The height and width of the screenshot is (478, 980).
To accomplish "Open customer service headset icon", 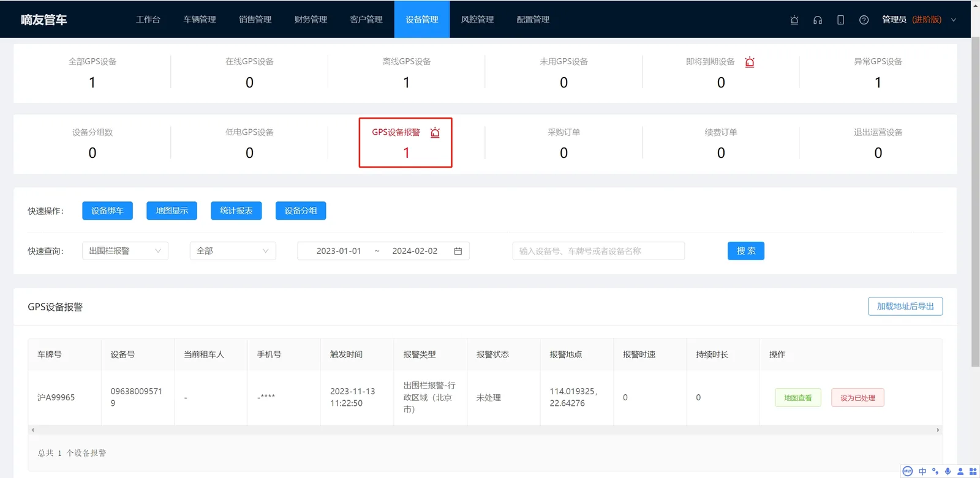I will pos(818,20).
